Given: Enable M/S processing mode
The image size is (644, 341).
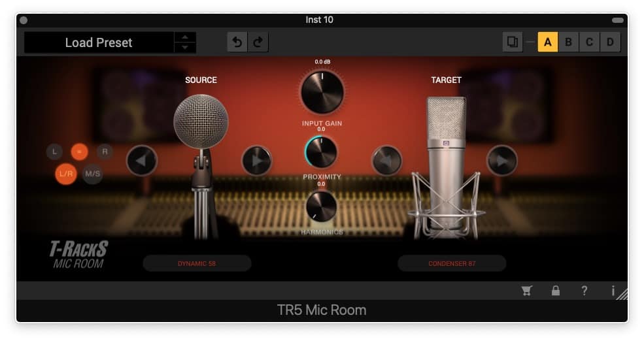Looking at the screenshot, I should coord(92,174).
